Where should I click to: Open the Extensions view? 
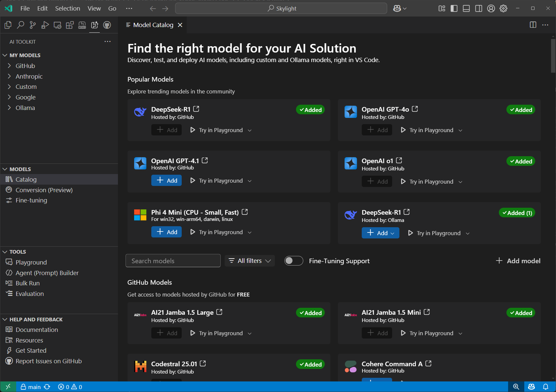click(69, 25)
